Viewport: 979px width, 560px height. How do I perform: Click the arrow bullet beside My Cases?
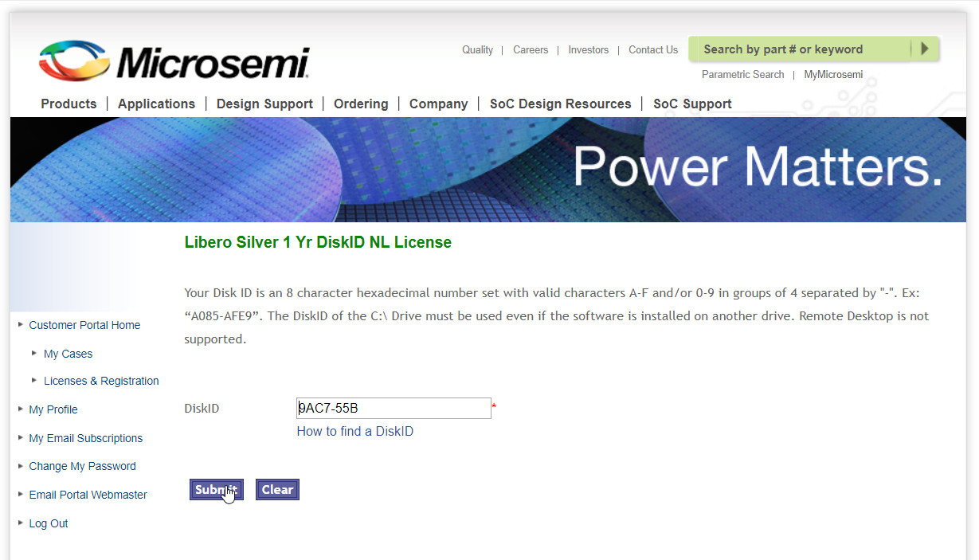point(34,352)
